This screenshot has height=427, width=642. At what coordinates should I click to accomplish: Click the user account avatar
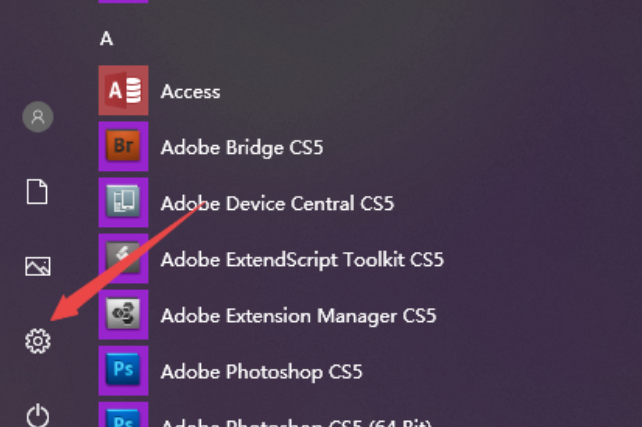click(x=38, y=117)
